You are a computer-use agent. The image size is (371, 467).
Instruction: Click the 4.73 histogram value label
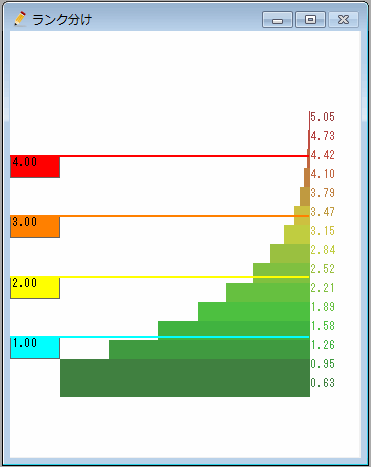(x=322, y=136)
